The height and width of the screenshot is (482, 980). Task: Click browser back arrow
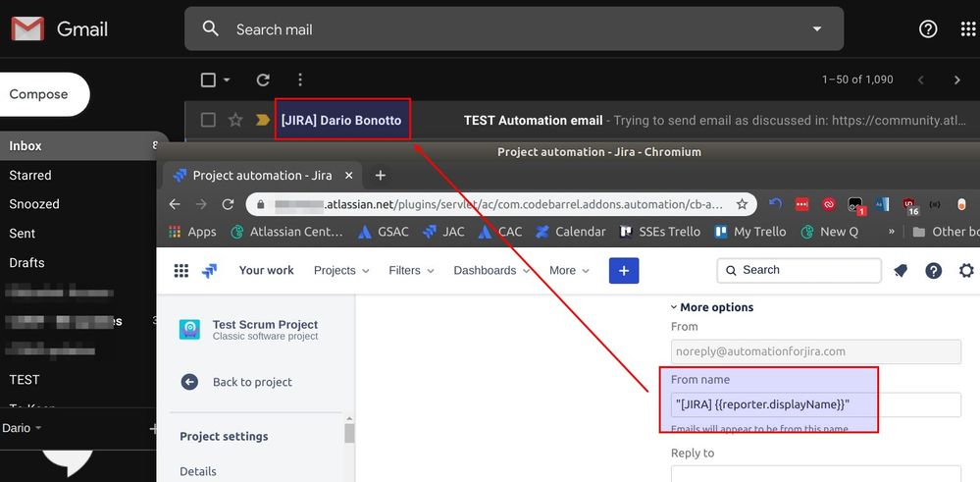(x=175, y=204)
